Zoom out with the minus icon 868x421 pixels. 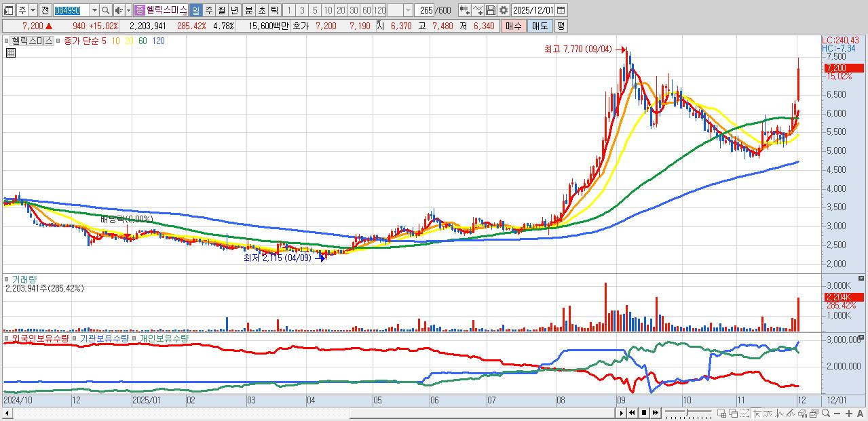click(837, 413)
